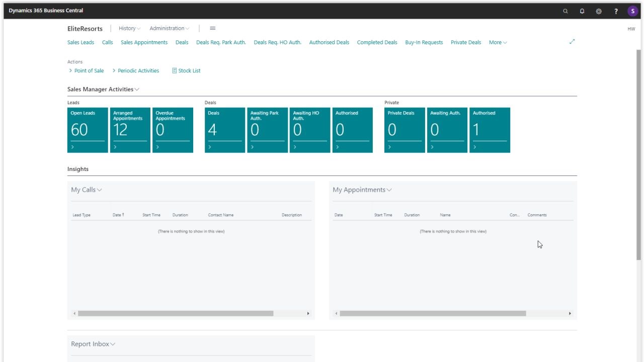
Task: Click Name column header in My Appointments
Action: point(445,215)
